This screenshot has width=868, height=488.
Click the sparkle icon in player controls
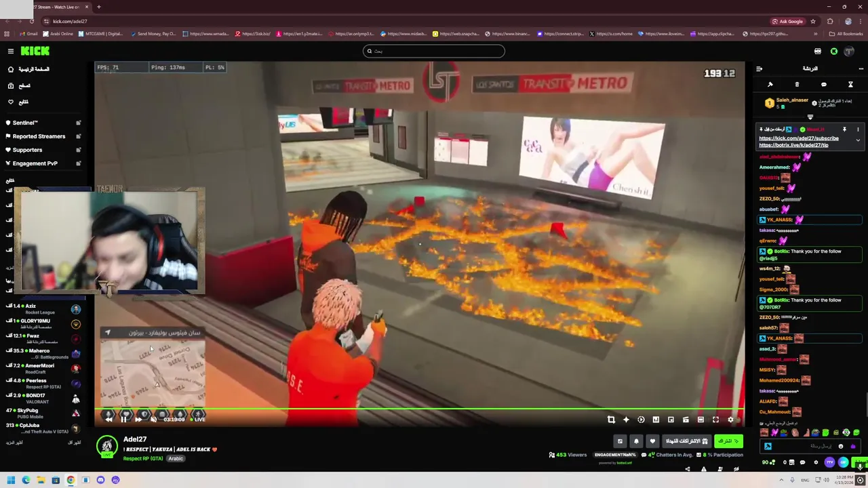pos(626,420)
